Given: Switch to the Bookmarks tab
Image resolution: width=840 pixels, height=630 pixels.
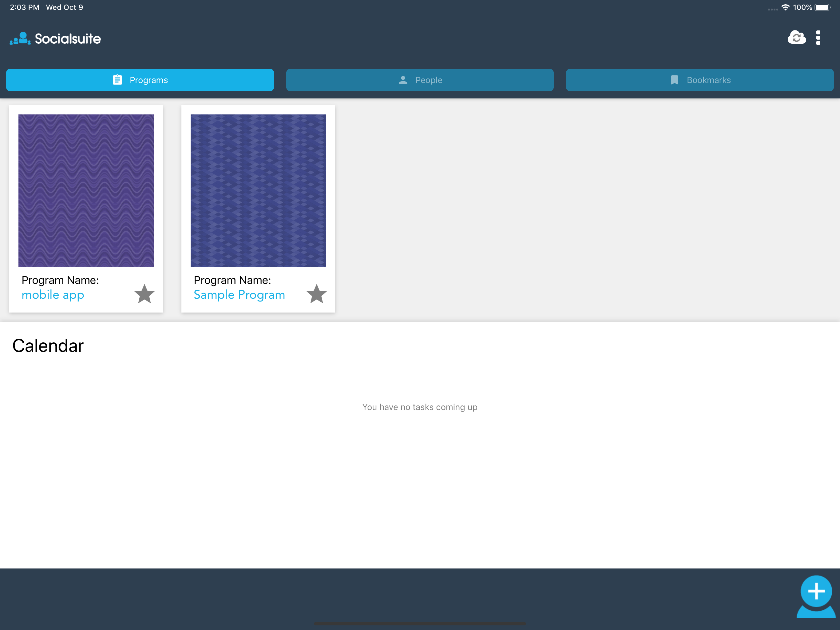Looking at the screenshot, I should 699,80.
